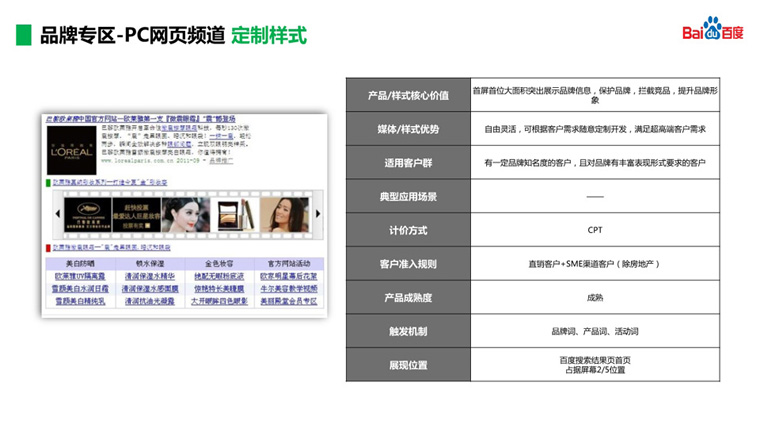
Task: Open the 牛尔美容教学视频 link
Action: [289, 289]
